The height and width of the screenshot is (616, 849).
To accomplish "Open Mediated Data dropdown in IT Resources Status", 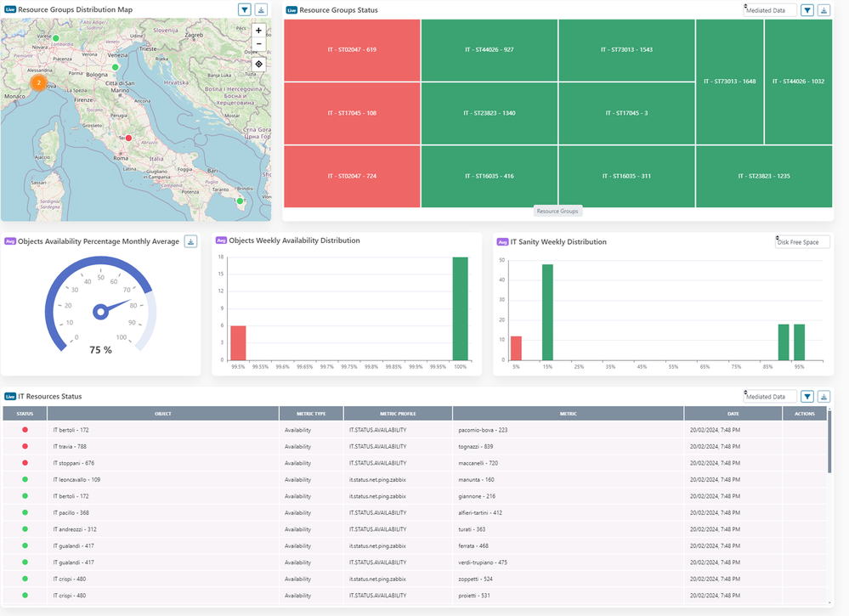I will tap(770, 396).
